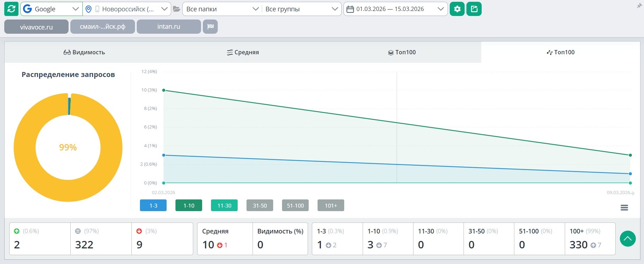The image size is (644, 264).
Task: Enable the 101+ series legend button
Action: tap(331, 205)
